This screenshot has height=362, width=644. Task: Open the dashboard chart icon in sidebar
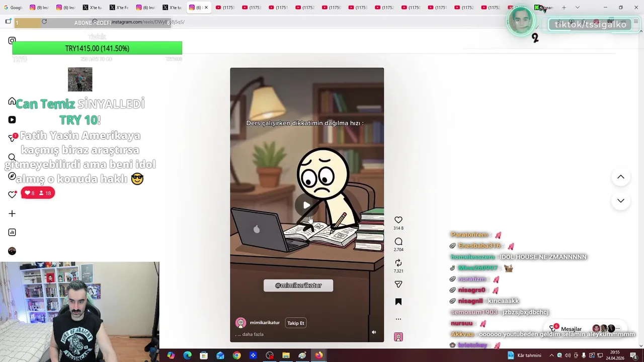(x=12, y=232)
